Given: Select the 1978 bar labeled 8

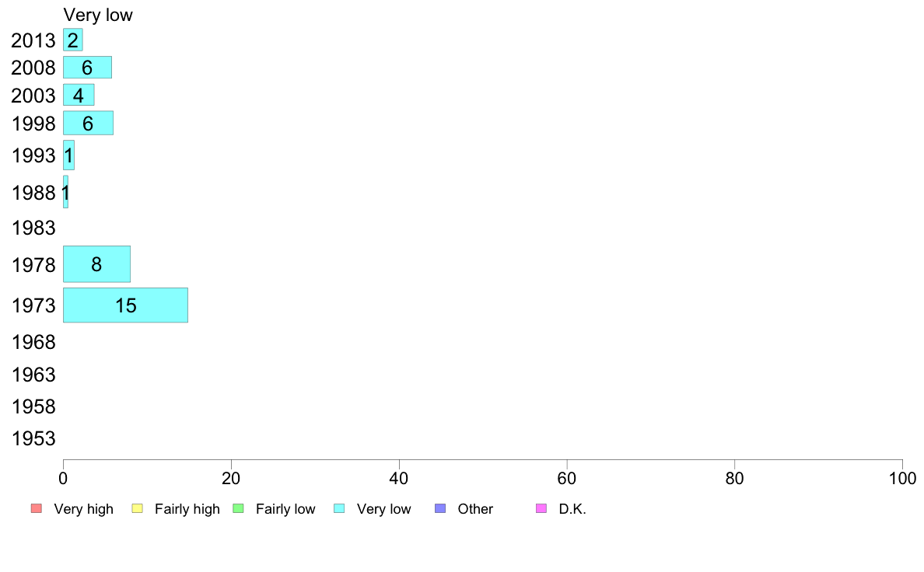Looking at the screenshot, I should pyautogui.click(x=96, y=264).
